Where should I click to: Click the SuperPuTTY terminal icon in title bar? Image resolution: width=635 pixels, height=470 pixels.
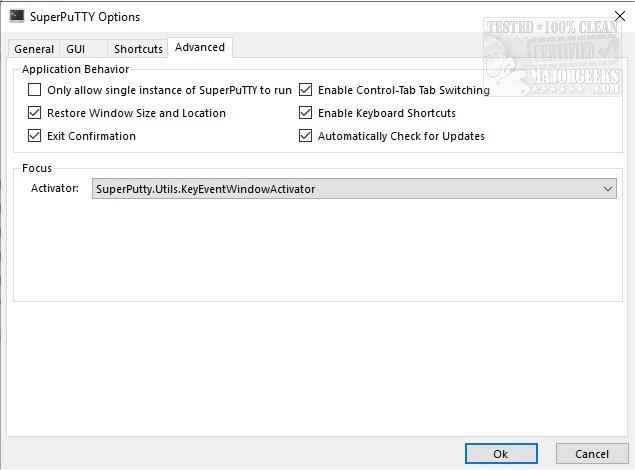[x=16, y=17]
